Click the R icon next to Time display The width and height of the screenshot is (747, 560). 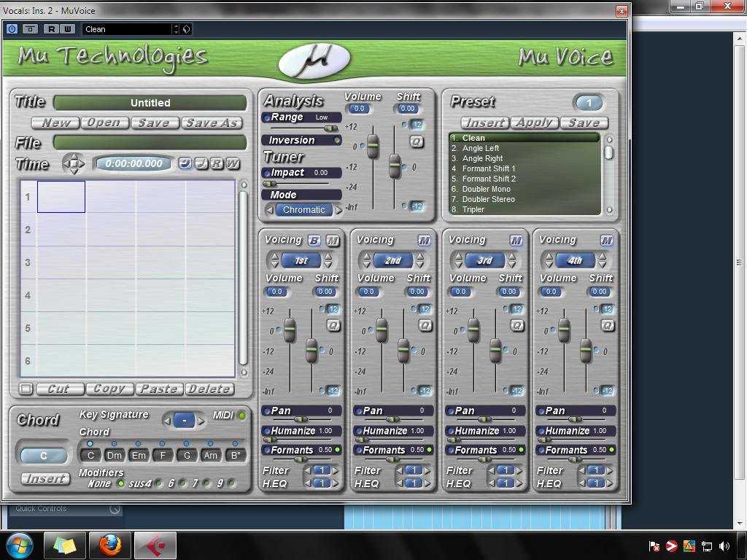tap(217, 164)
